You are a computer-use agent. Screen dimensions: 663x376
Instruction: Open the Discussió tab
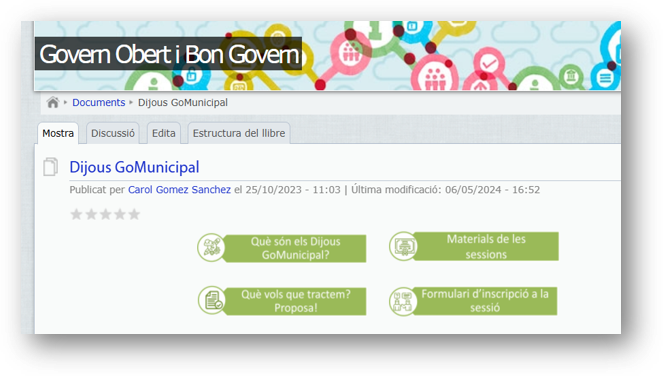coord(113,133)
